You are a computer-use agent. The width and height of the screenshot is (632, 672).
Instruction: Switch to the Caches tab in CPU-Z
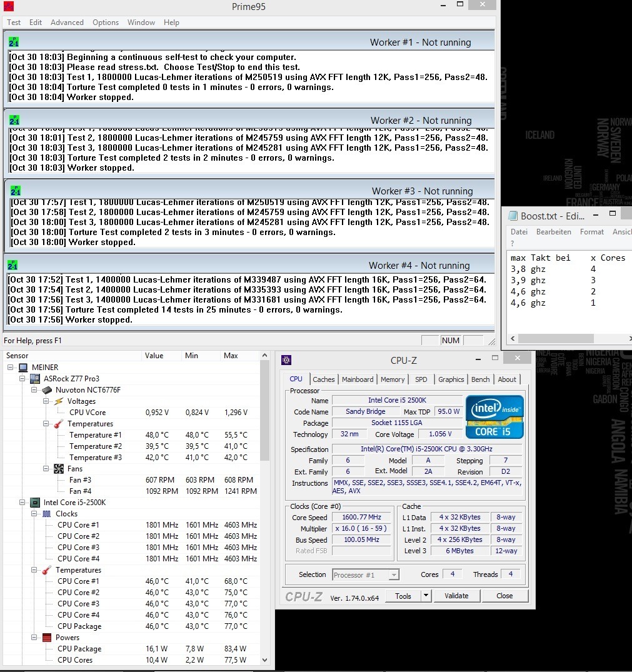tap(323, 379)
